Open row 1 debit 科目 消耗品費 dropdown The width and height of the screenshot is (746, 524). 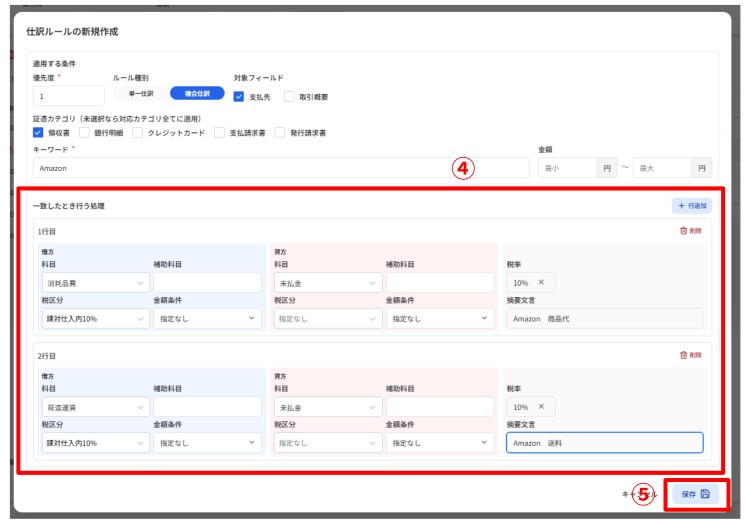[96, 283]
